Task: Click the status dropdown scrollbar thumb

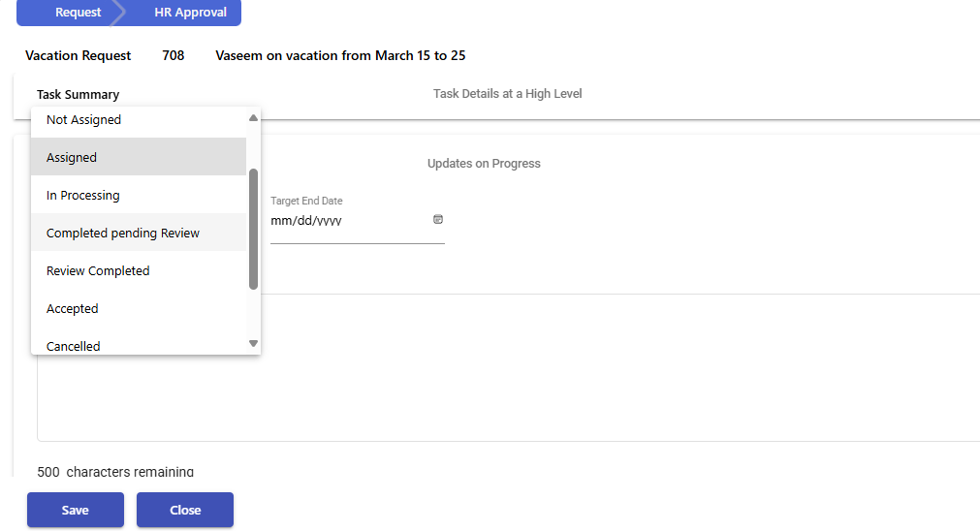Action: pyautogui.click(x=253, y=230)
